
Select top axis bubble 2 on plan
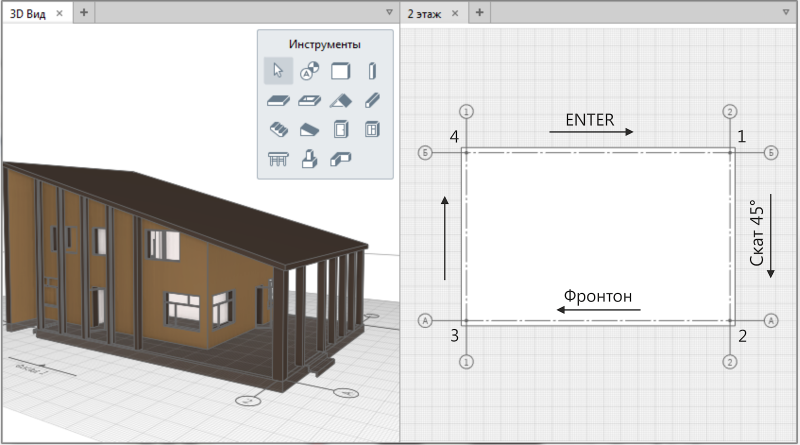730,111
